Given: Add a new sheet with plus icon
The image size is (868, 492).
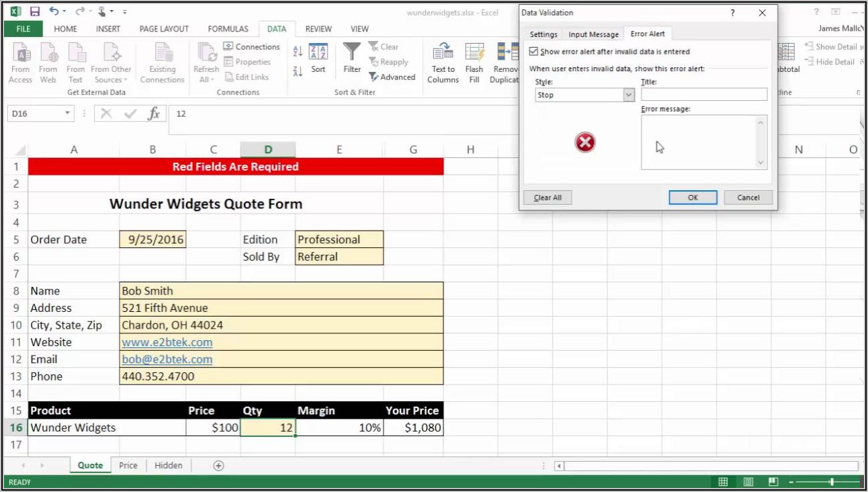Looking at the screenshot, I should pyautogui.click(x=218, y=465).
